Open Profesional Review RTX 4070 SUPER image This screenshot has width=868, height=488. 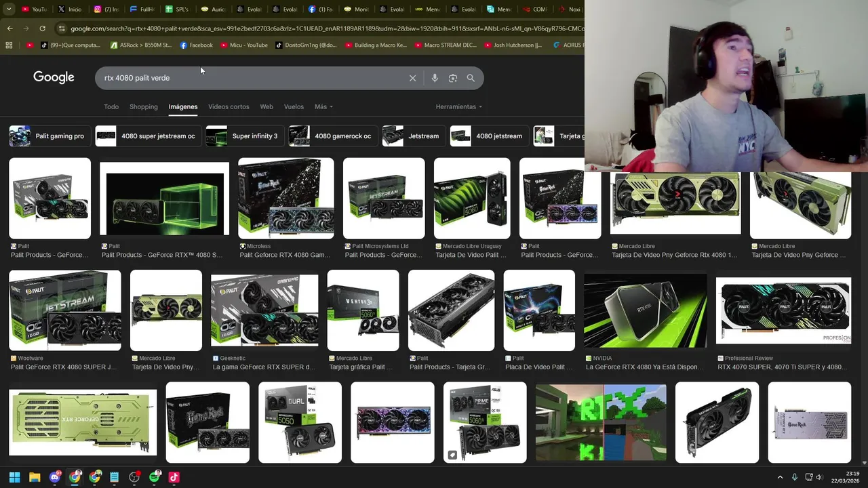(783, 310)
